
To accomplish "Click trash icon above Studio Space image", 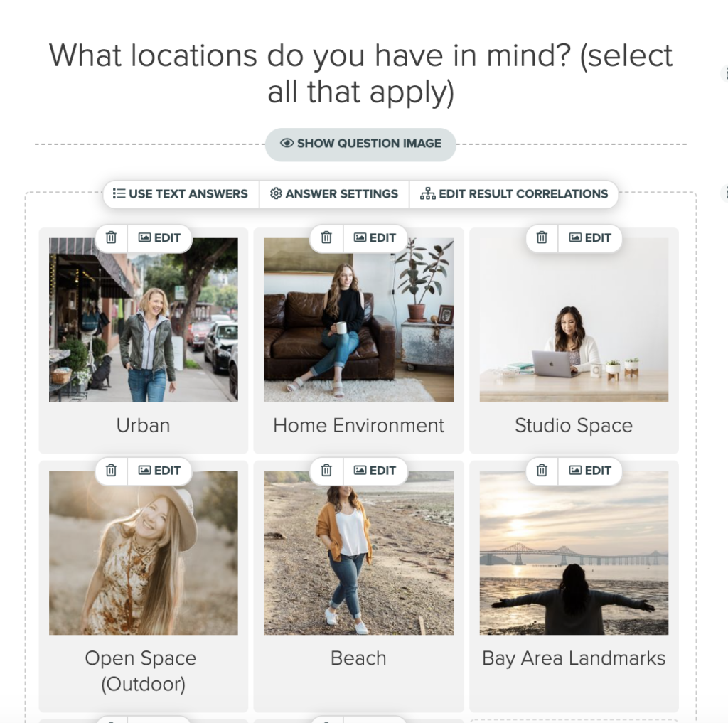I will 542,237.
